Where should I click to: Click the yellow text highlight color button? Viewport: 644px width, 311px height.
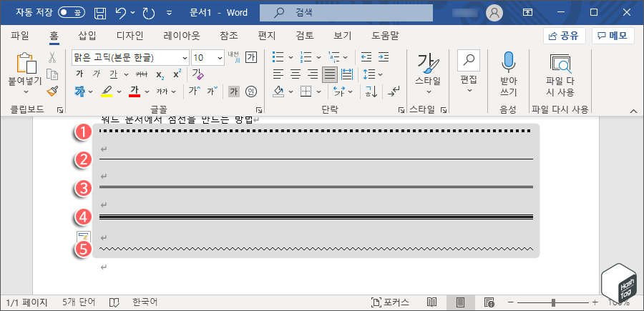click(x=107, y=92)
